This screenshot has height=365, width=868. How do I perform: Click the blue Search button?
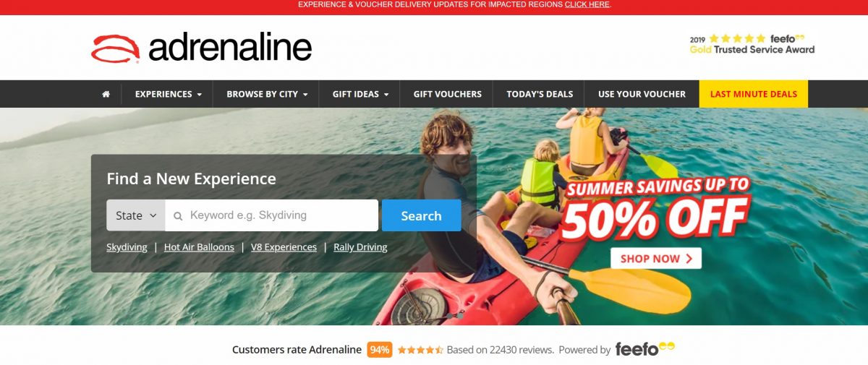tap(421, 215)
